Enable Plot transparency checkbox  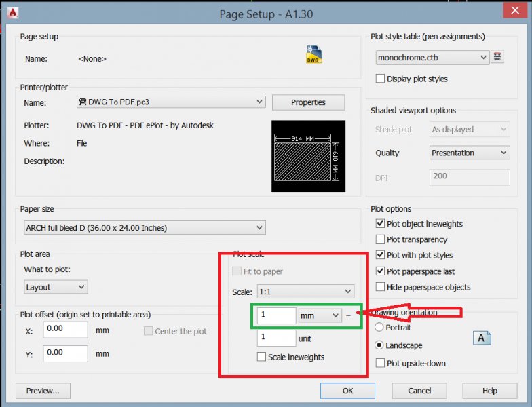(x=380, y=239)
